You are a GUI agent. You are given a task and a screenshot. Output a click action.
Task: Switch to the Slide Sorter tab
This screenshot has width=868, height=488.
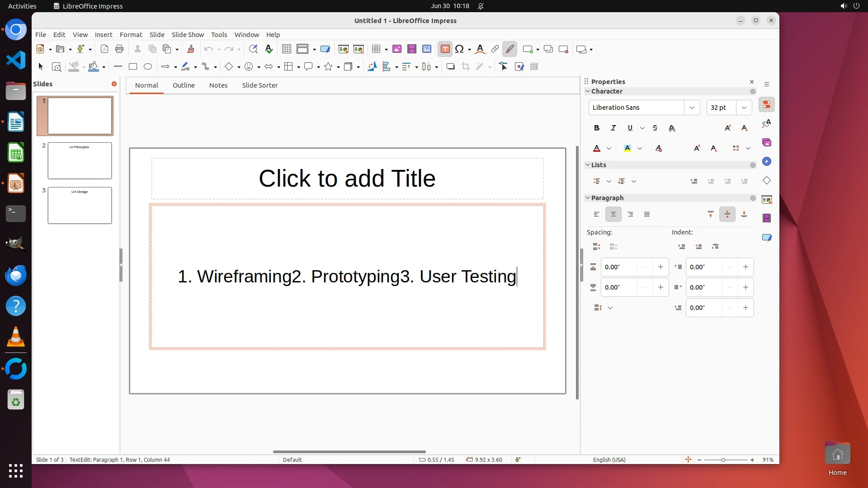click(x=259, y=85)
